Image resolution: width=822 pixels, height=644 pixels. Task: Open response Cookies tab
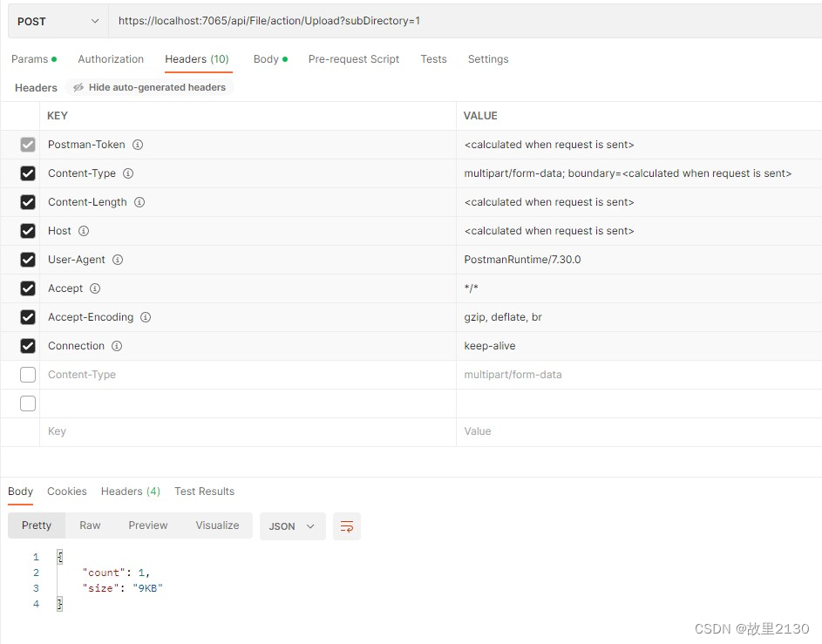click(x=67, y=491)
